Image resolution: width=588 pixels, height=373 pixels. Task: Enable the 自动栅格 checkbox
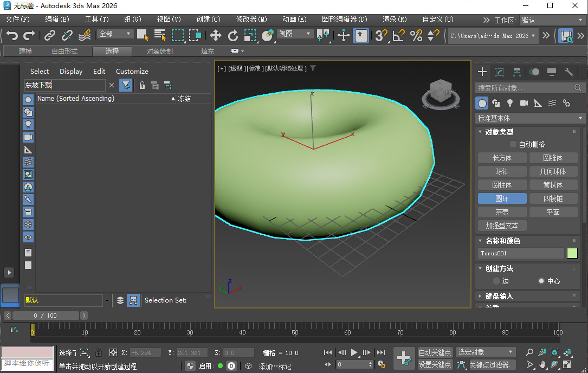[512, 144]
